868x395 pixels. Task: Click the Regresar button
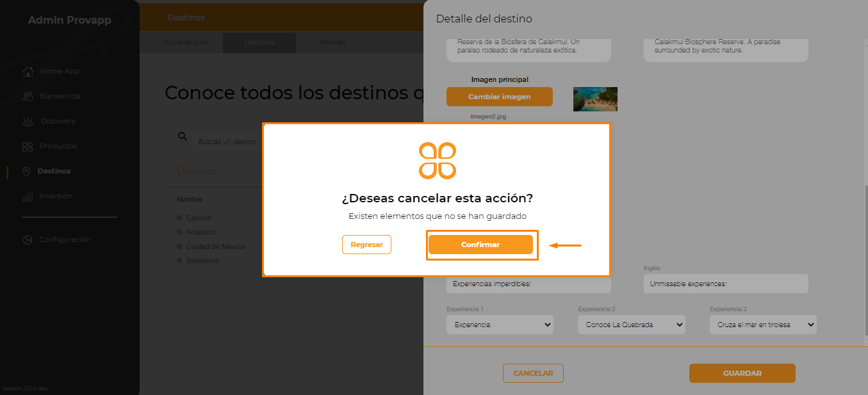(x=366, y=245)
